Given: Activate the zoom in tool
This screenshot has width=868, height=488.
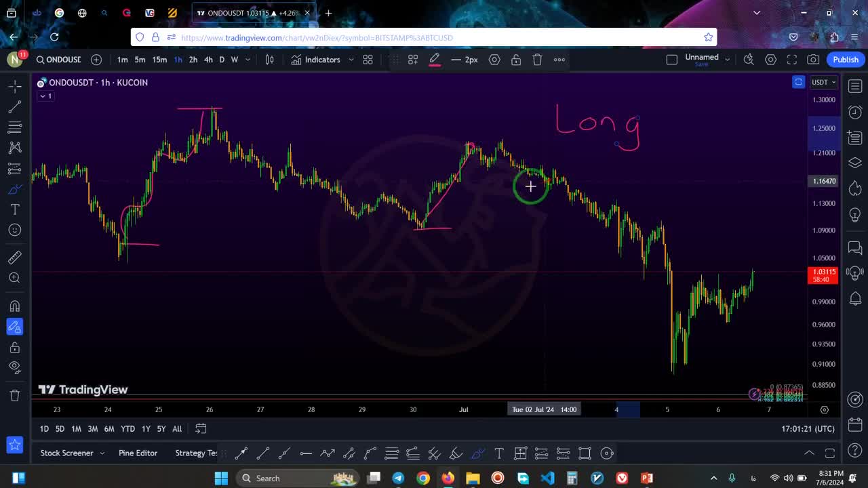Looking at the screenshot, I should (14, 278).
